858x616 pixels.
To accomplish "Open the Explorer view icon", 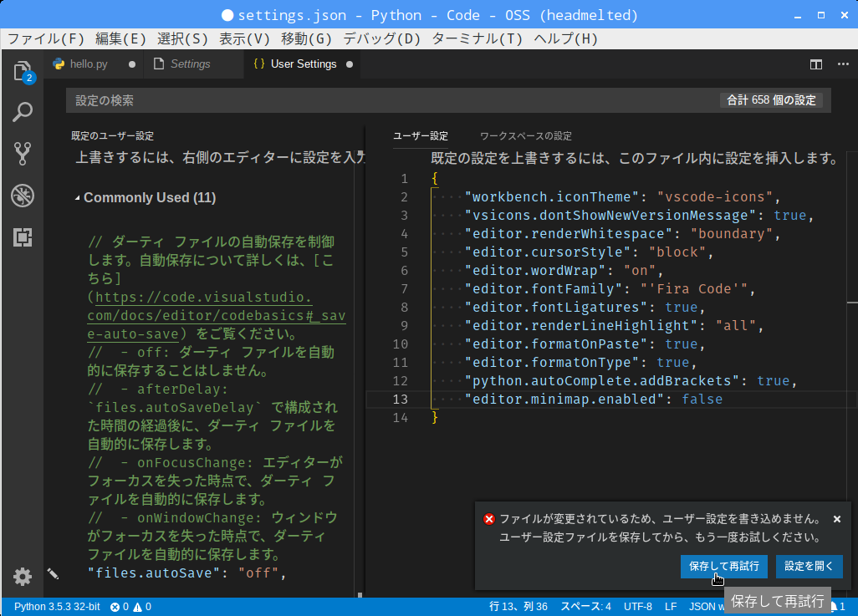I will pos(23,72).
